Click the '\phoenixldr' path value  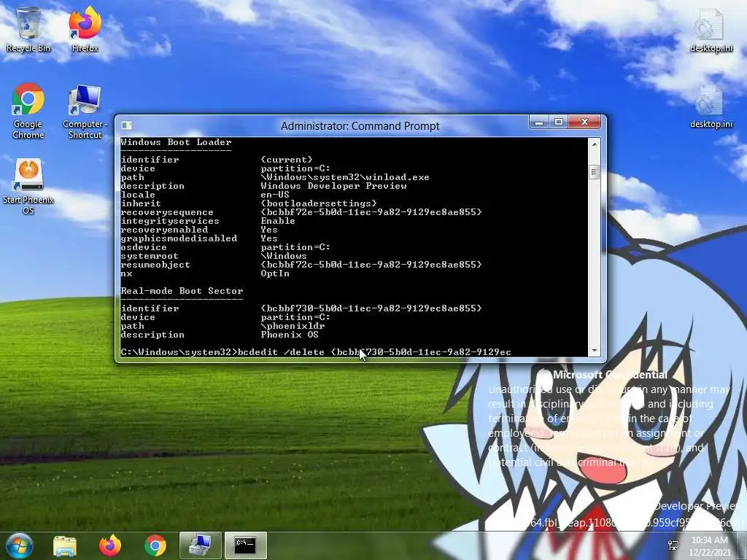(x=293, y=326)
